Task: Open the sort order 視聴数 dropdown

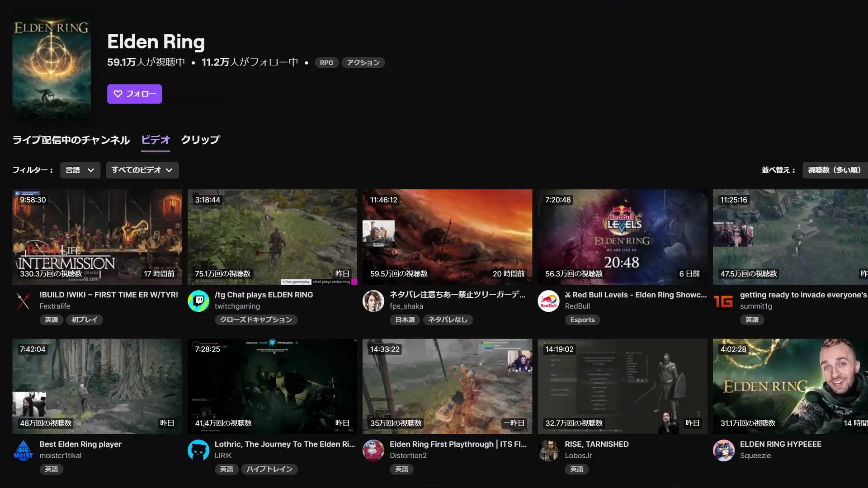Action: [x=835, y=170]
